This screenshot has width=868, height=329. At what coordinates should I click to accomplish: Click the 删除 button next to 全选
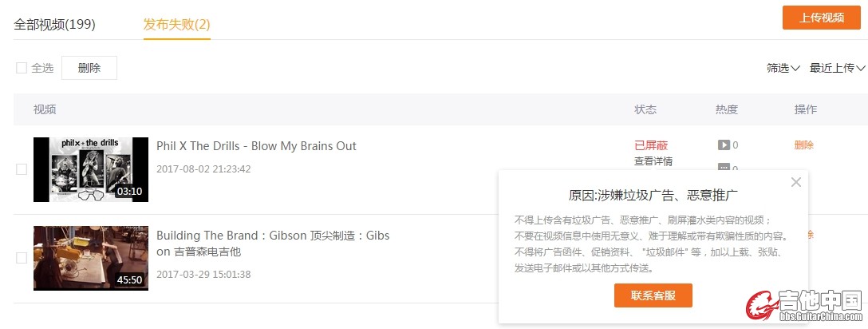(x=89, y=68)
